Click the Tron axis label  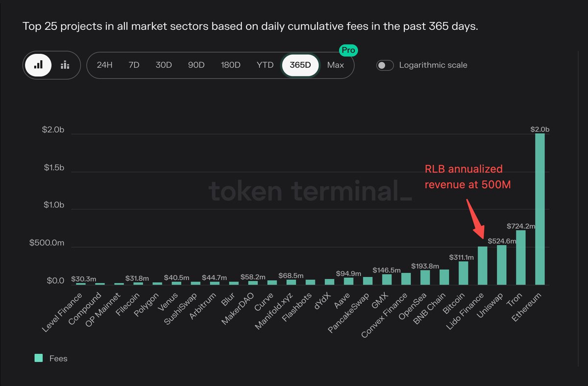click(x=514, y=300)
